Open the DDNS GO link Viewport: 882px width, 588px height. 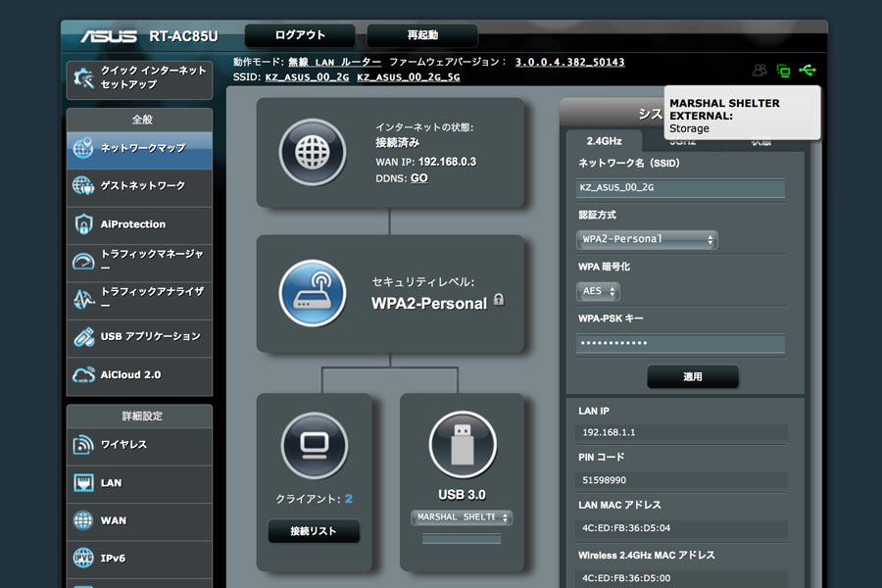[419, 178]
